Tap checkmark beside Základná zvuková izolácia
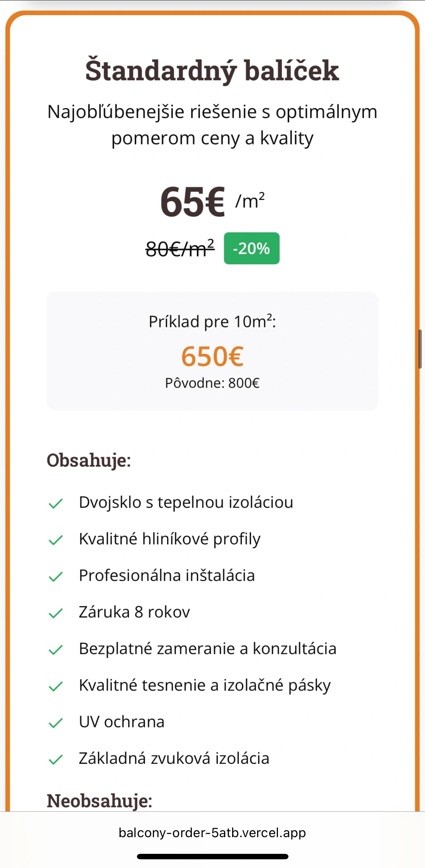The height and width of the screenshot is (868, 425). [56, 759]
